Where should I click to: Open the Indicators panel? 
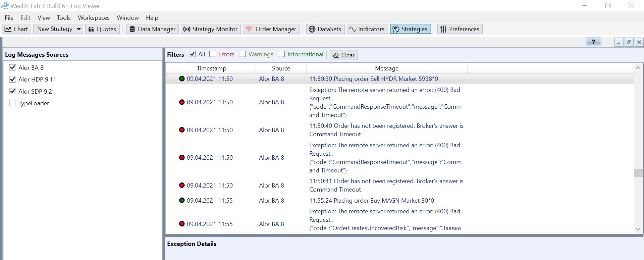click(x=367, y=29)
